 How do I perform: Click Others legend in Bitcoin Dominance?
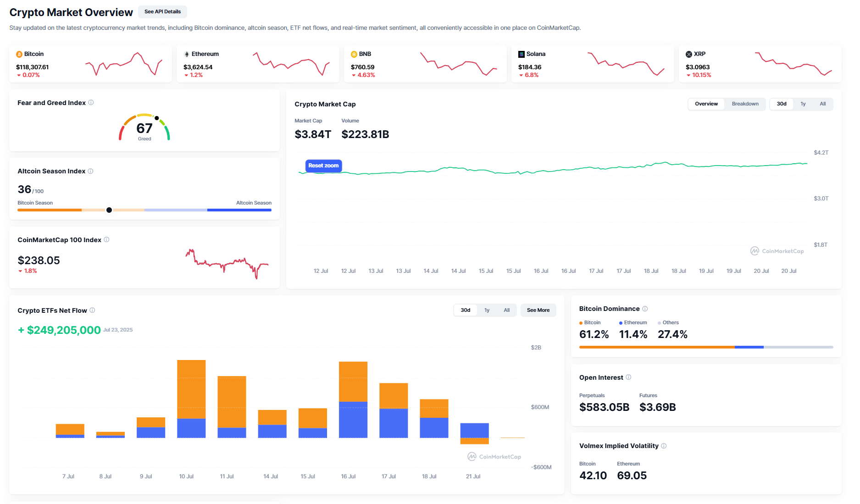[x=668, y=322]
